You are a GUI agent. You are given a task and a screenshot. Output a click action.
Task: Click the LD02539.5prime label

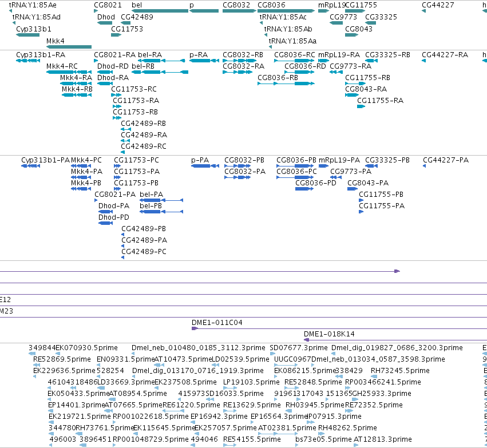240,359
